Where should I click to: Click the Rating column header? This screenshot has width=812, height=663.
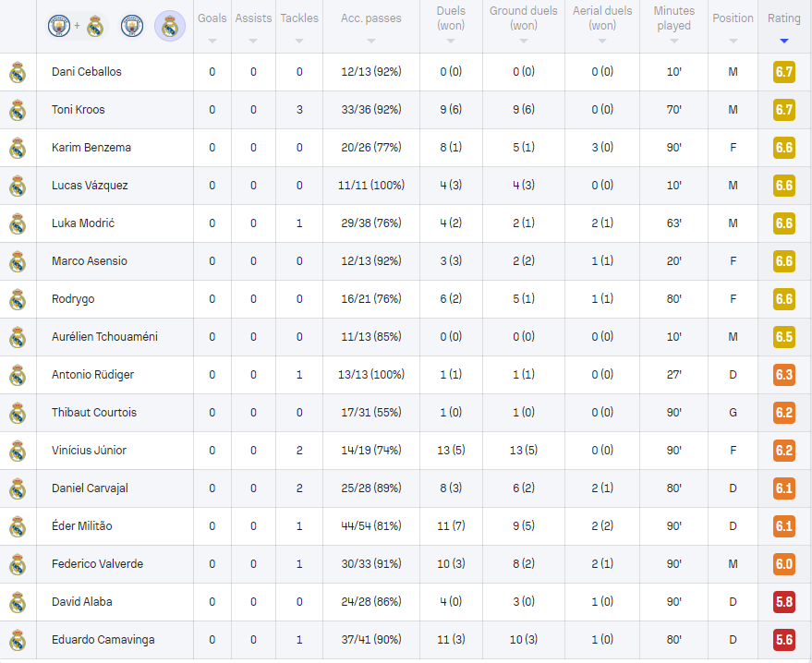click(x=784, y=18)
